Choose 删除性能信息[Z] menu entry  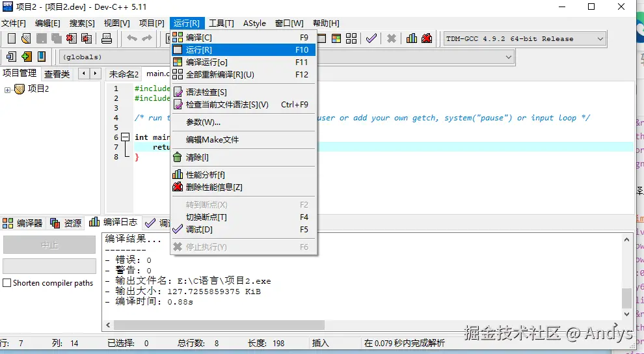(244, 187)
